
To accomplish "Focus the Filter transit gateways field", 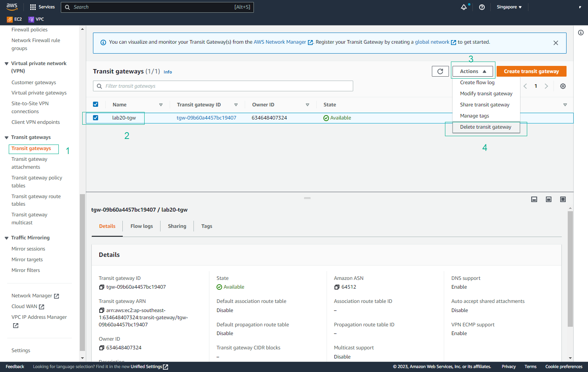I will [x=223, y=86].
